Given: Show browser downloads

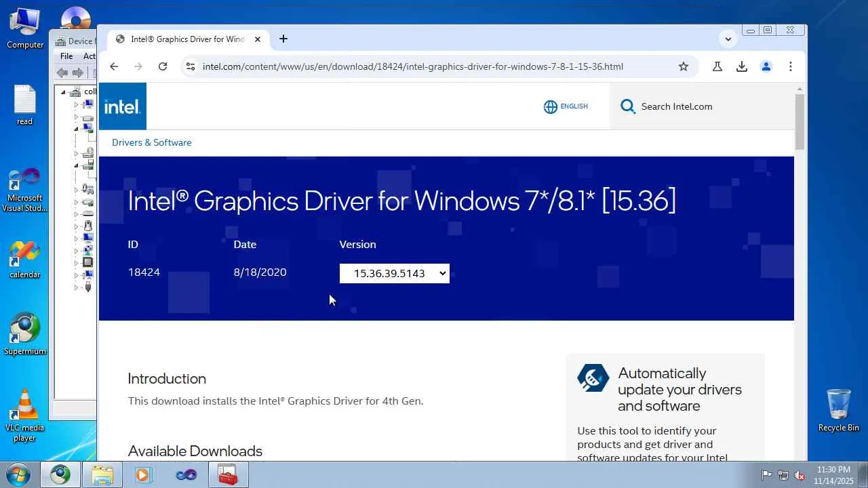Looking at the screenshot, I should 742,66.
